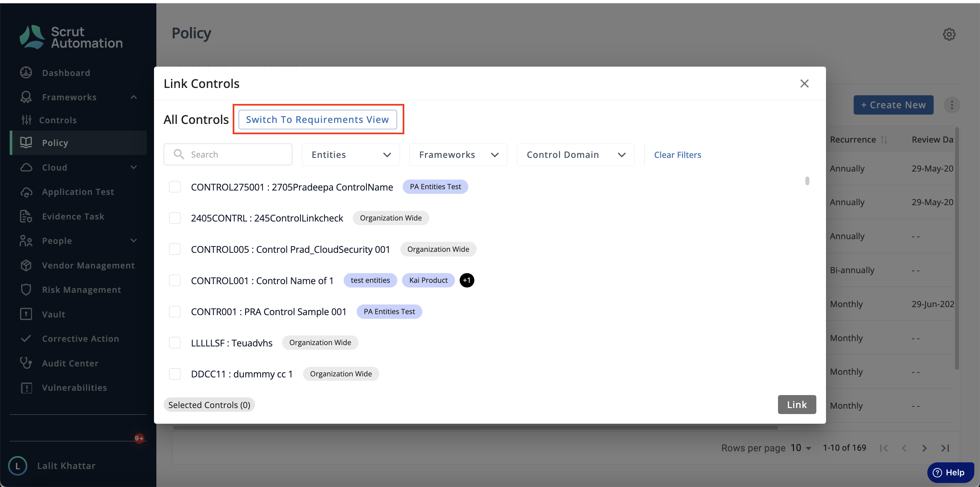Viewport: 980px width, 487px height.
Task: Expand the Cloud sidebar section
Action: click(x=134, y=167)
